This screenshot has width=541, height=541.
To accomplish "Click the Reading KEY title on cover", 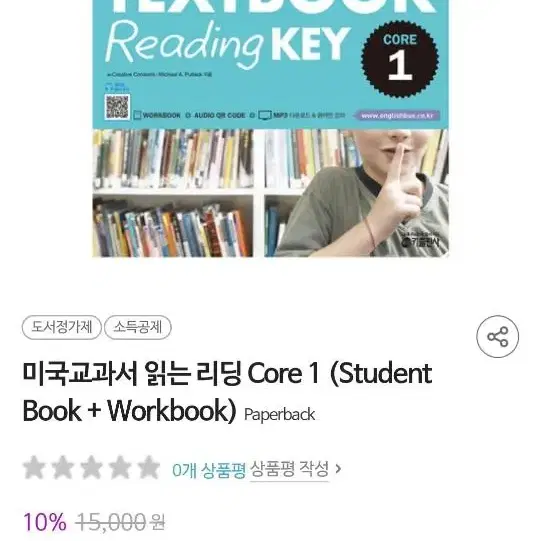I will tap(226, 45).
